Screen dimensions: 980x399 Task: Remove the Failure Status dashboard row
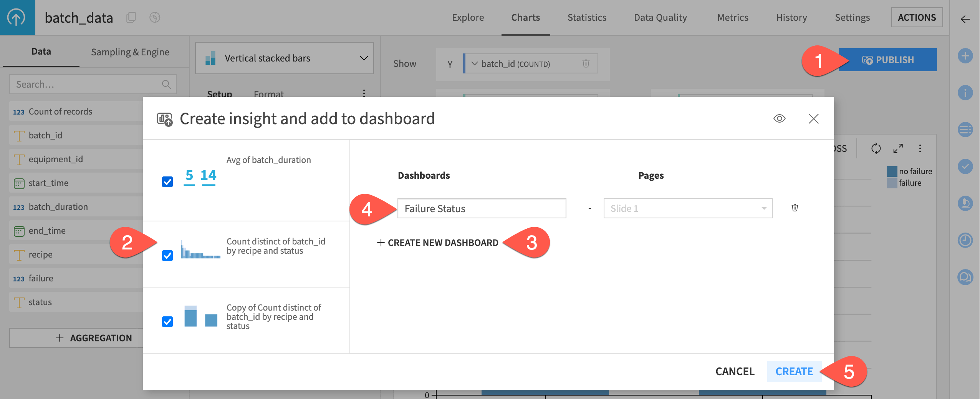(x=795, y=208)
